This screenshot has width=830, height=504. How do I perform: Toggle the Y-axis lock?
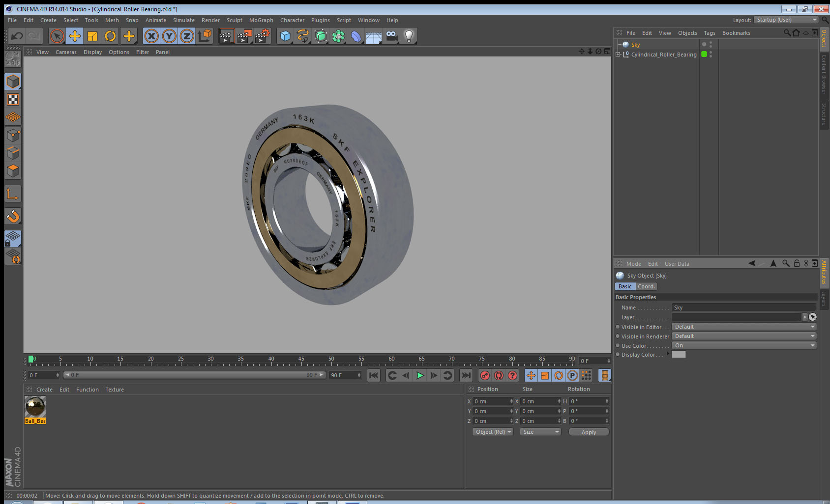point(169,36)
